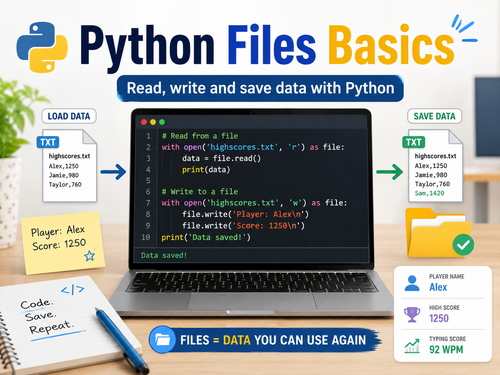Viewport: 500px width, 375px height.
Task: Click the green window dot in editor
Action: [162, 122]
